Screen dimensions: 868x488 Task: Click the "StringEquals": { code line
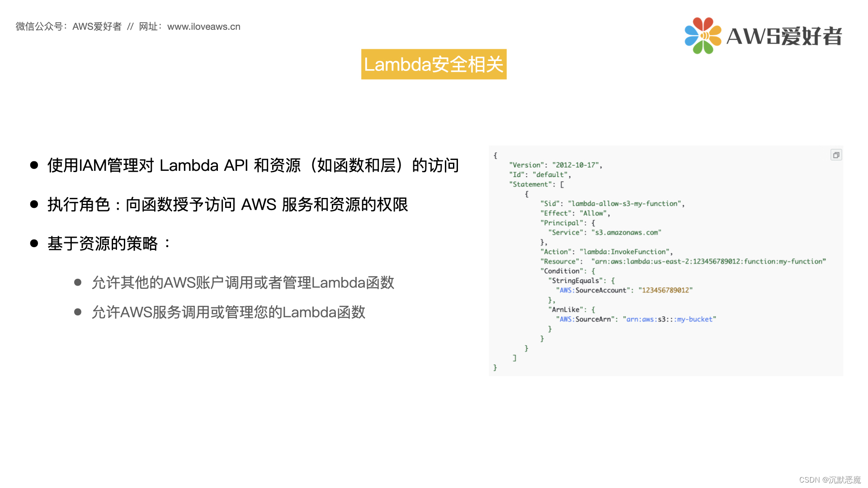click(x=581, y=281)
